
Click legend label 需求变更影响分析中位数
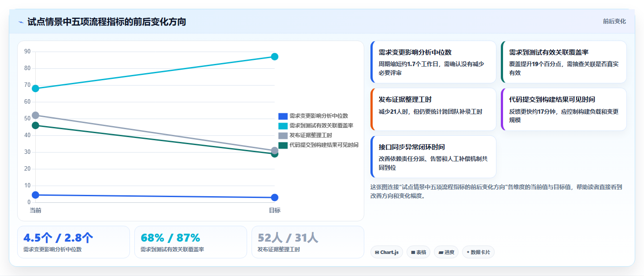click(x=319, y=116)
